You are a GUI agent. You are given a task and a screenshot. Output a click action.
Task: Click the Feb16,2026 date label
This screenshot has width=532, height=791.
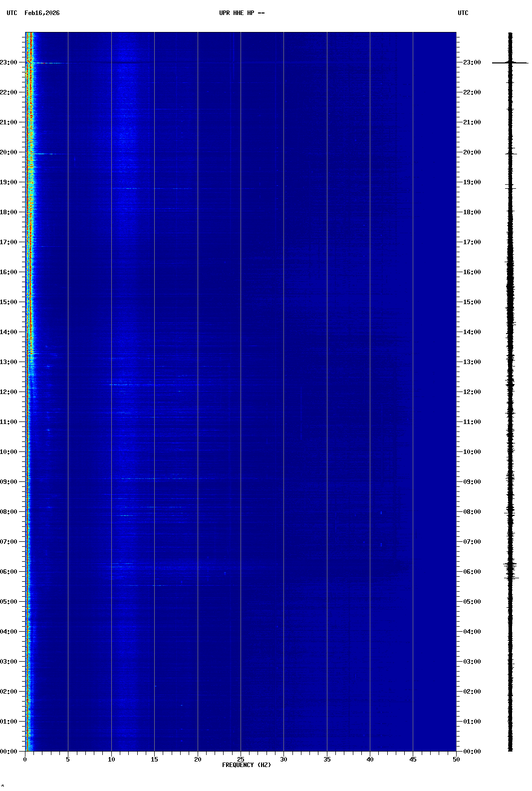point(42,13)
